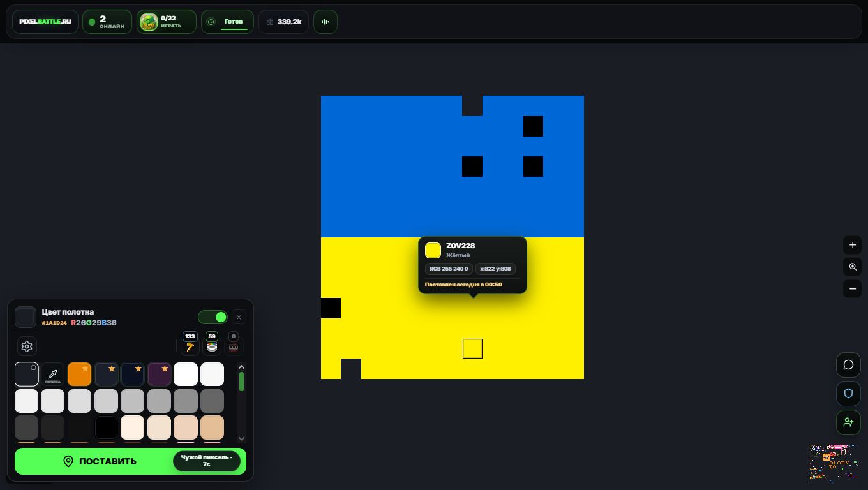Click the magnifier zoom reset button
868x490 pixels.
click(x=853, y=267)
